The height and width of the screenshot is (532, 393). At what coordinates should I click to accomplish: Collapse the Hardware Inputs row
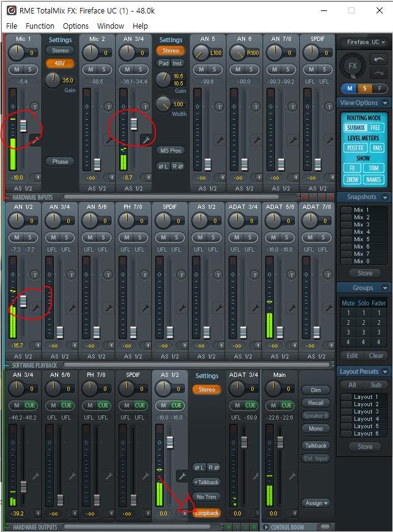point(7,197)
